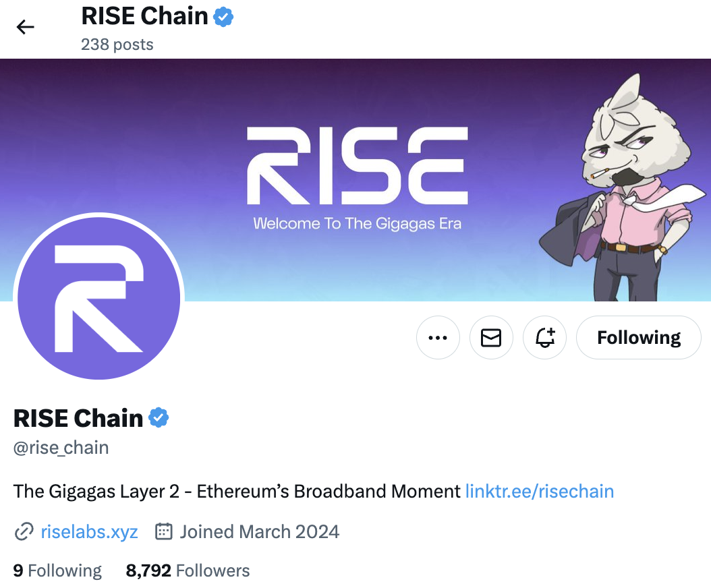Open the RISE Chain profile picture

[x=99, y=298]
